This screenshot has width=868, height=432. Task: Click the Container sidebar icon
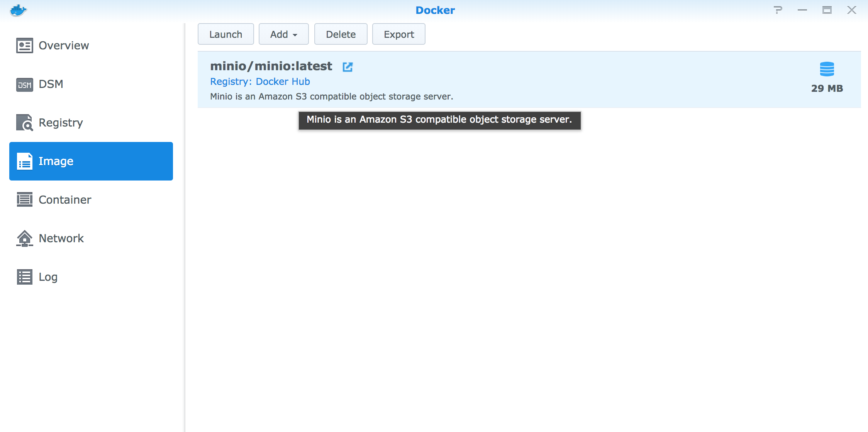(24, 200)
